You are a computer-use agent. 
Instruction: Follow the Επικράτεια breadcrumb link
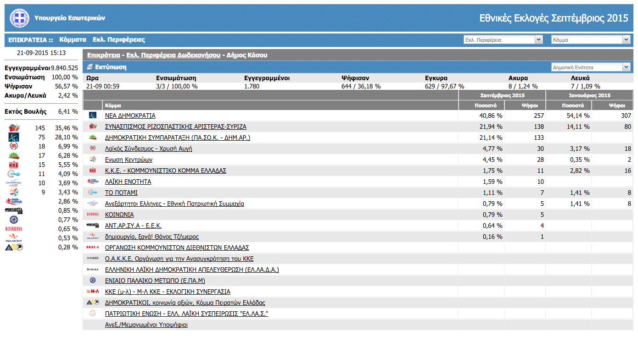pos(104,55)
